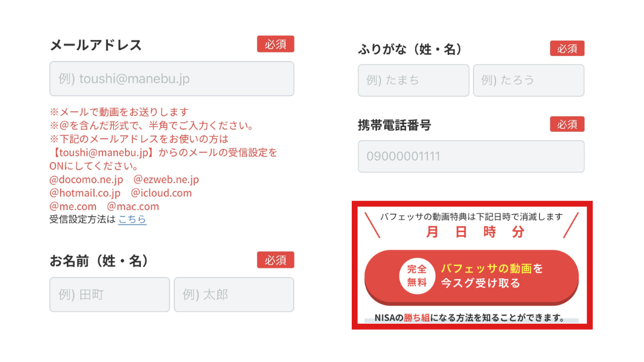
Task: Click the 携帯電話番号 heading label
Action: (394, 125)
